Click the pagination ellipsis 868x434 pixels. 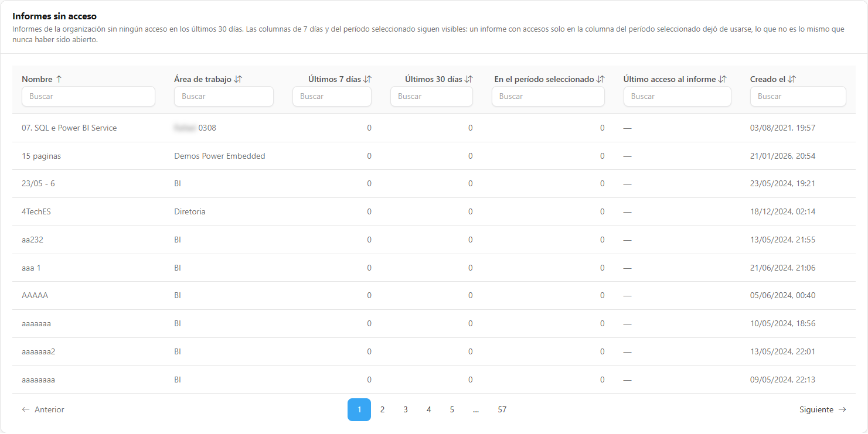coord(476,410)
